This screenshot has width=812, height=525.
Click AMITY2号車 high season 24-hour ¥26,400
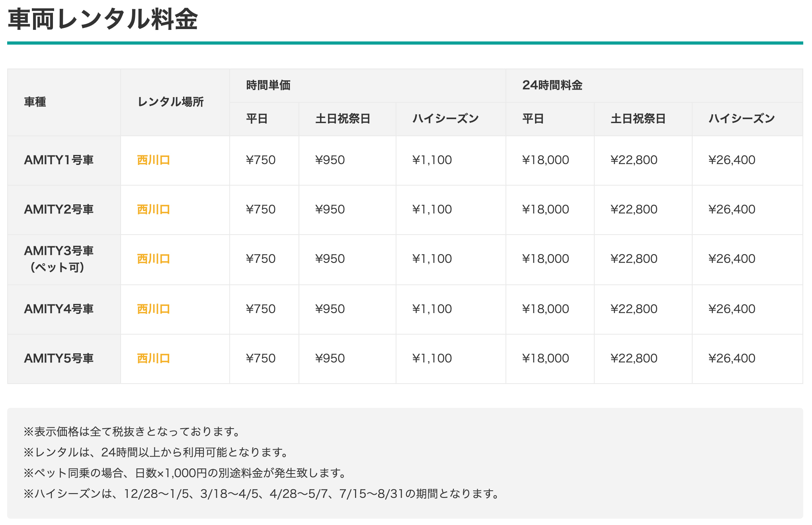pos(732,210)
